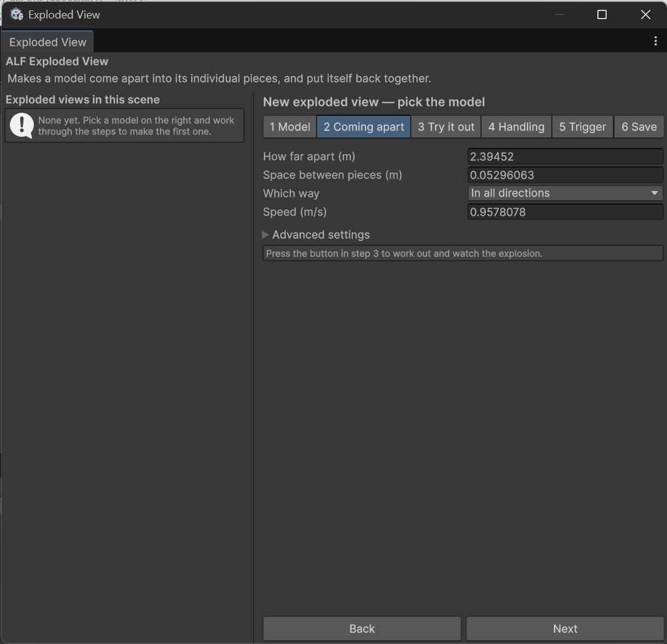Edit the Space between pieces value

point(565,175)
